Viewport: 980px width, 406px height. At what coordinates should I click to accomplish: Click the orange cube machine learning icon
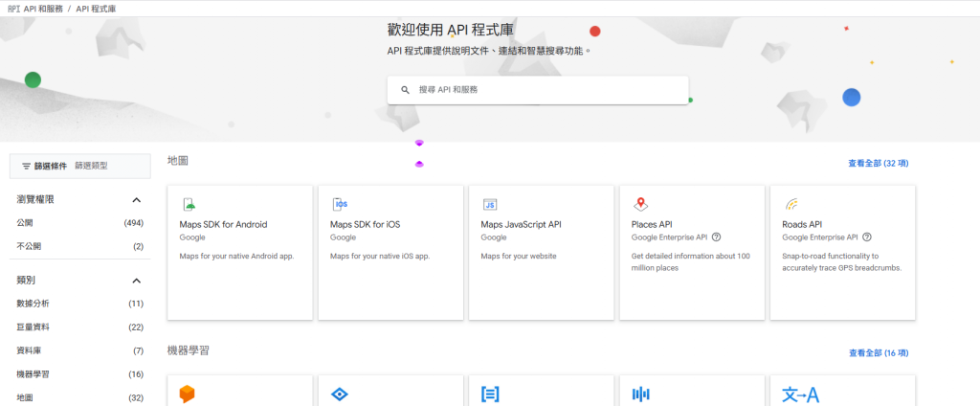pos(188,395)
